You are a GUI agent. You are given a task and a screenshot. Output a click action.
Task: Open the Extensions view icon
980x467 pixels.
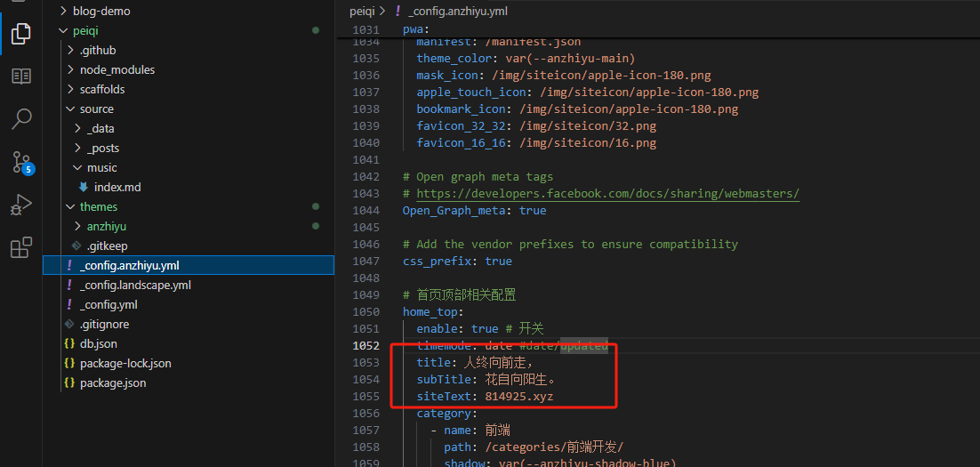[21, 248]
